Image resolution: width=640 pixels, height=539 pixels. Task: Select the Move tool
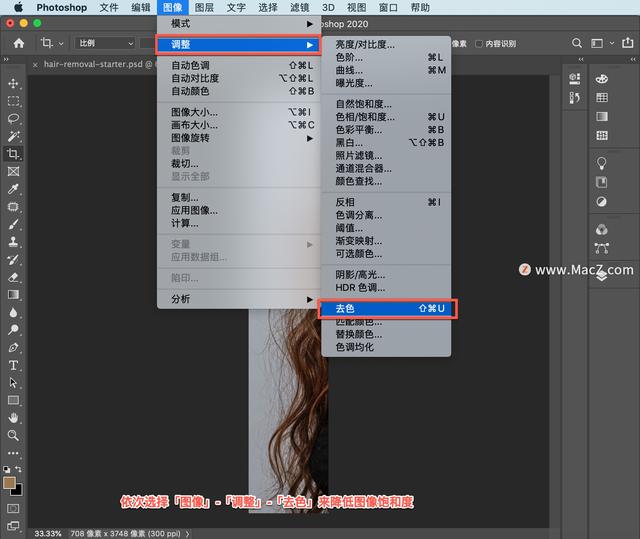point(13,83)
